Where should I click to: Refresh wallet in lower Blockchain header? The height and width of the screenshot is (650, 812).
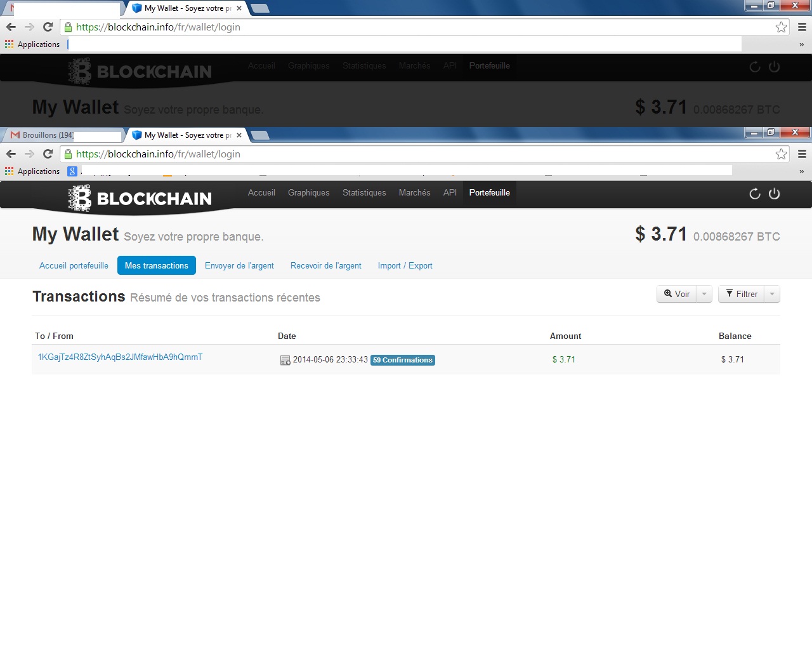coord(754,194)
